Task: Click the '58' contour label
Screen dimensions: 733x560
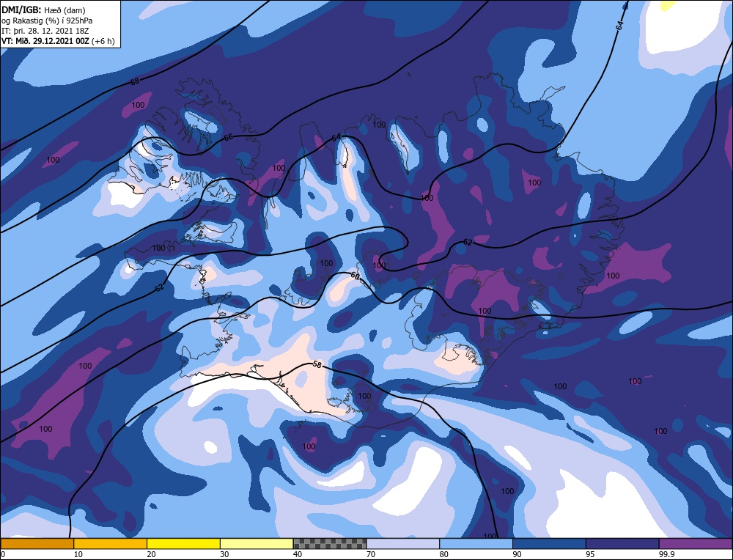Action: click(317, 364)
